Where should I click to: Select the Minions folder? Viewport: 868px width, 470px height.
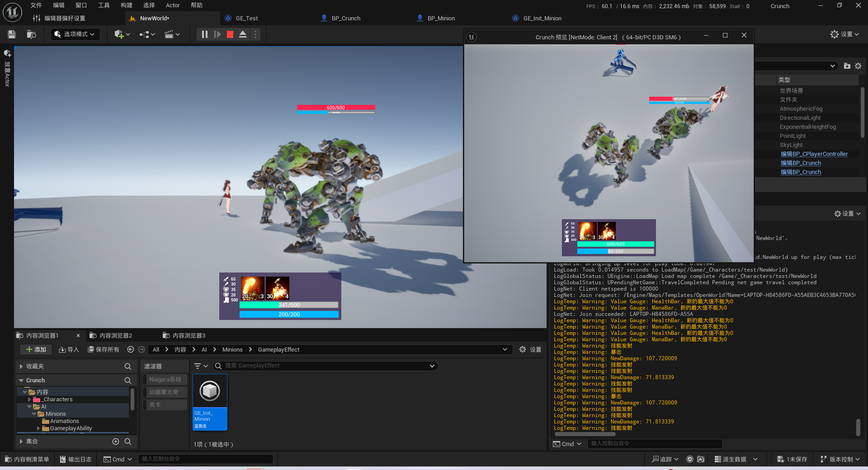coord(55,414)
